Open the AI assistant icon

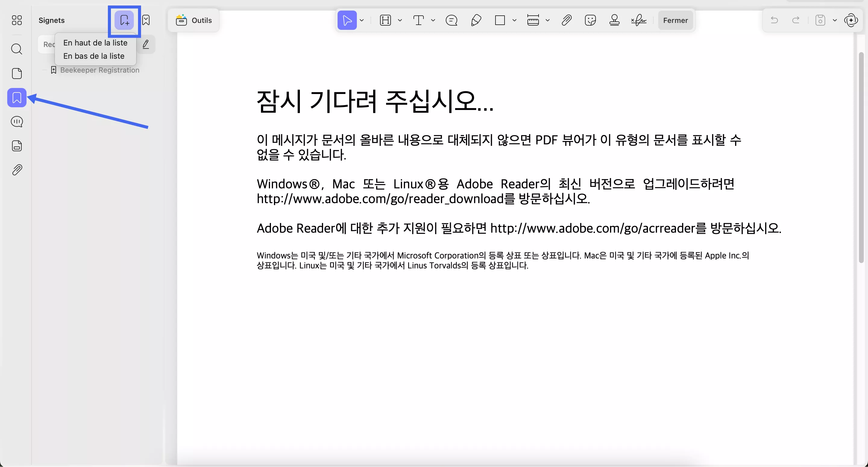[851, 20]
